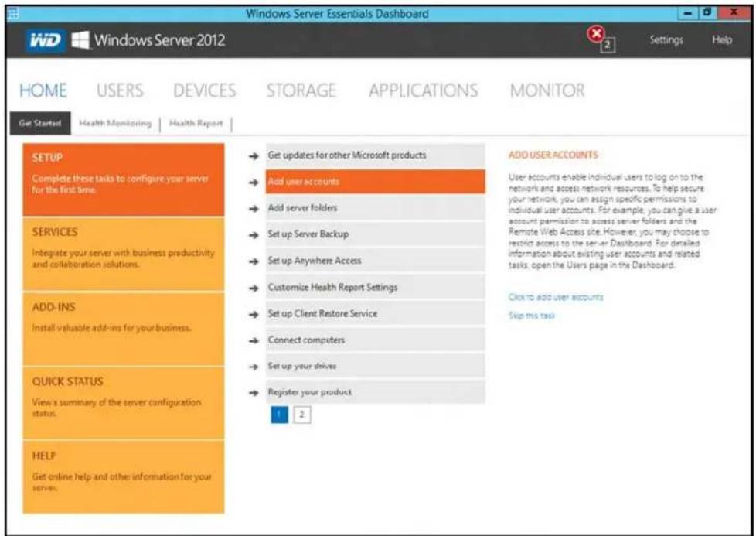Select the ADD-INS category panel
This screenshot has width=756, height=536.
124,329
